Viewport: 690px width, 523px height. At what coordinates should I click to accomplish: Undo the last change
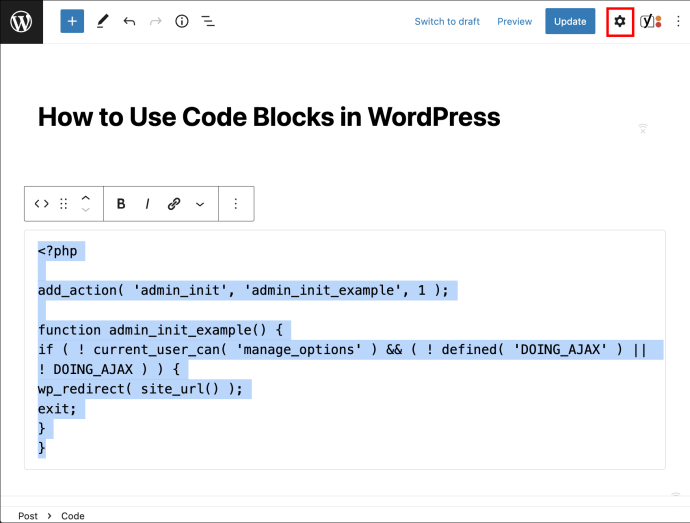(129, 21)
